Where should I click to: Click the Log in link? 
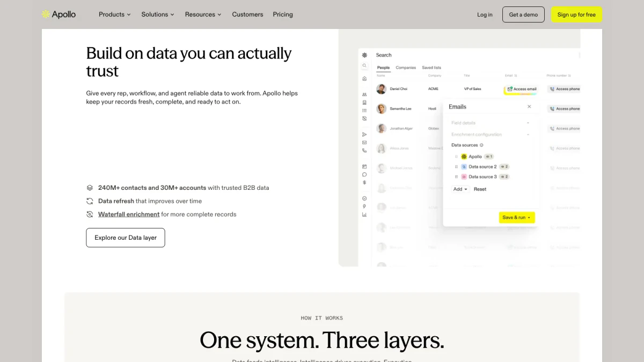[x=485, y=14]
